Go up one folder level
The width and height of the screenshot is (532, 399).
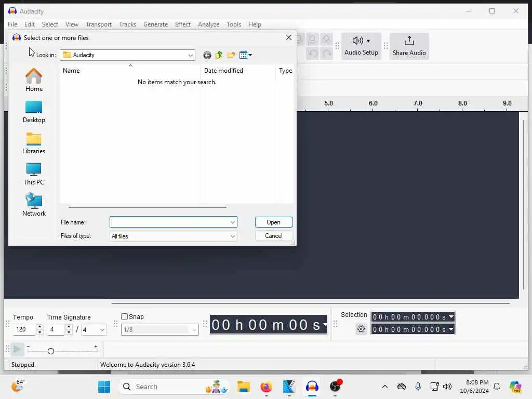point(219,55)
